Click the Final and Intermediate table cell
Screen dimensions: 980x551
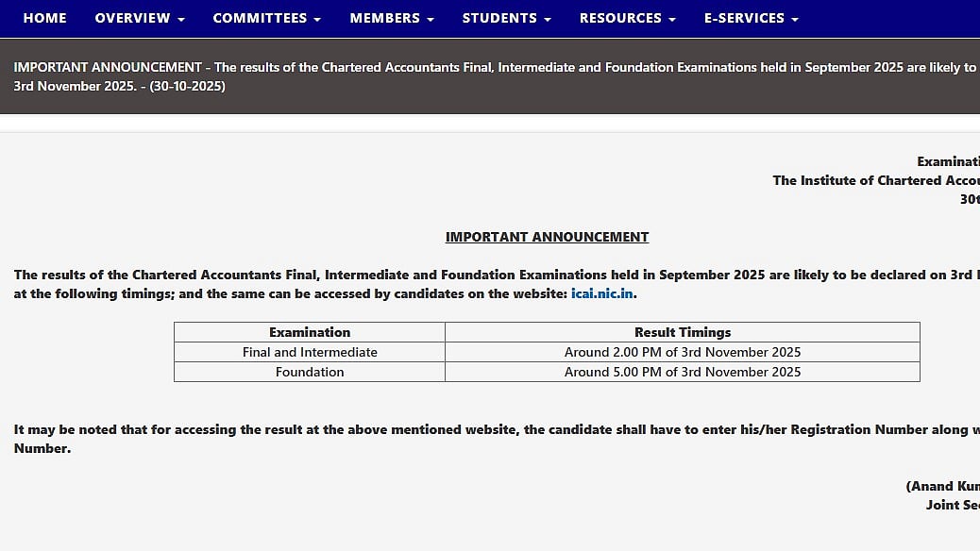coord(310,352)
